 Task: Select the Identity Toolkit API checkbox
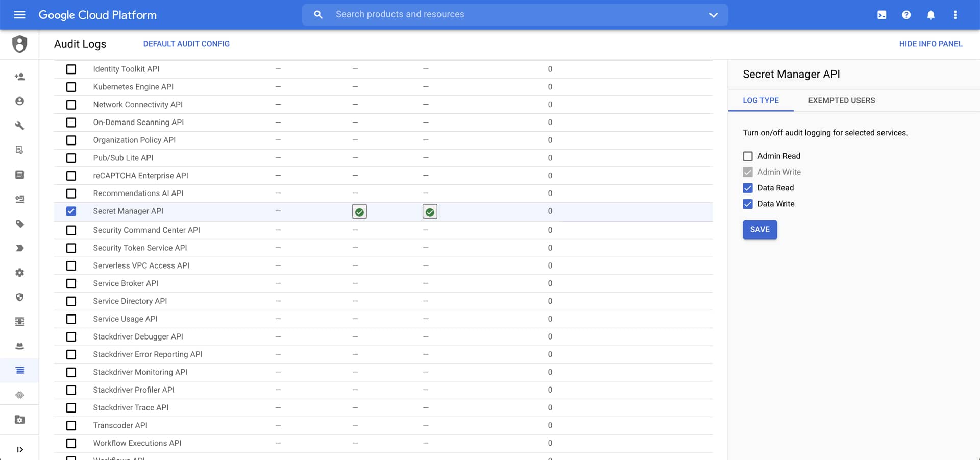[71, 69]
